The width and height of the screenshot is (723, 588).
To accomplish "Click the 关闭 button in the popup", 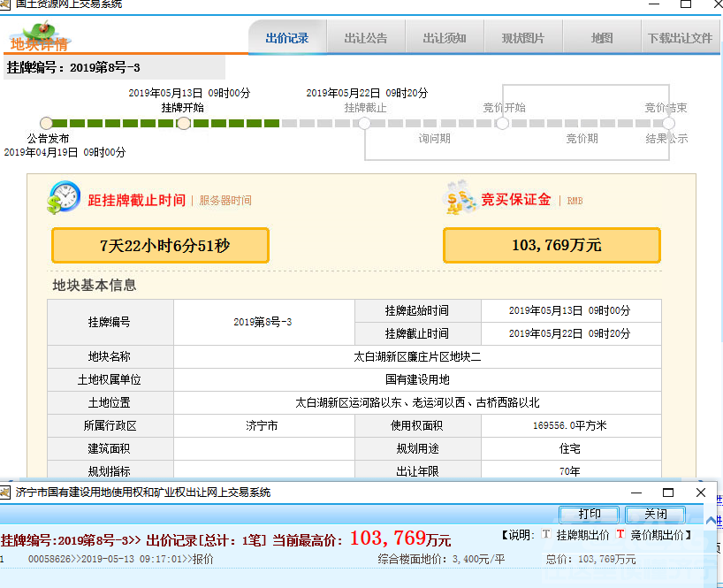I will 655,514.
